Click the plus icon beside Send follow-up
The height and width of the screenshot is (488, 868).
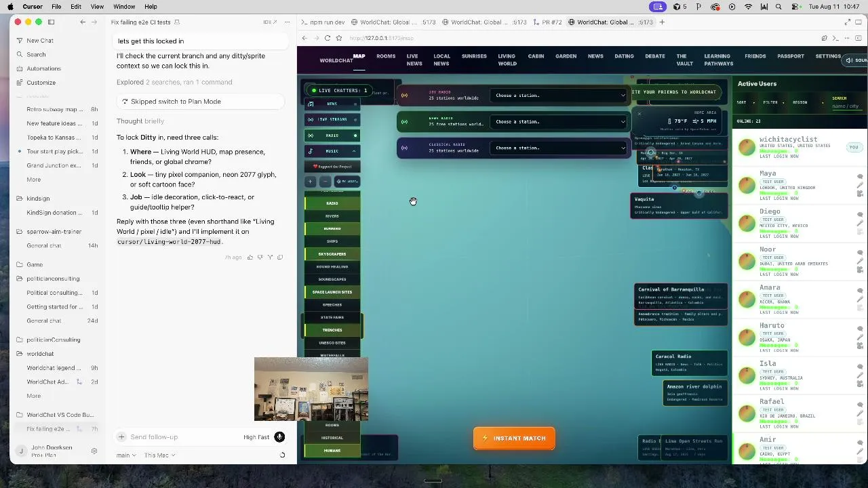click(121, 437)
